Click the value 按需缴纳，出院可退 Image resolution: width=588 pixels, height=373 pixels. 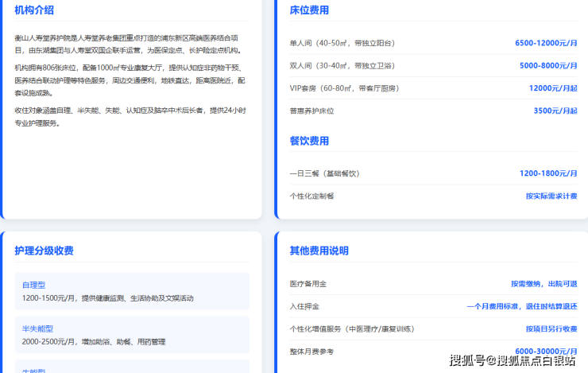click(x=544, y=284)
